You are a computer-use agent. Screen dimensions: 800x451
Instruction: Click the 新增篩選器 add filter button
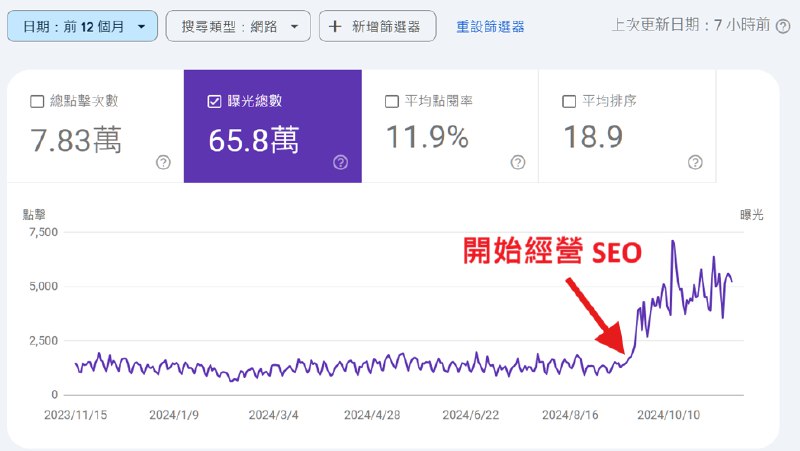(378, 26)
